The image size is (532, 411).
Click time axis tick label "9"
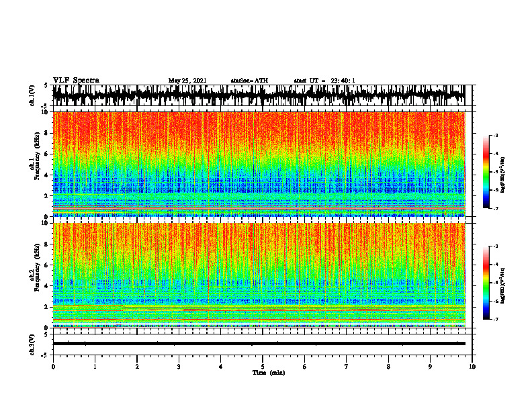point(430,367)
